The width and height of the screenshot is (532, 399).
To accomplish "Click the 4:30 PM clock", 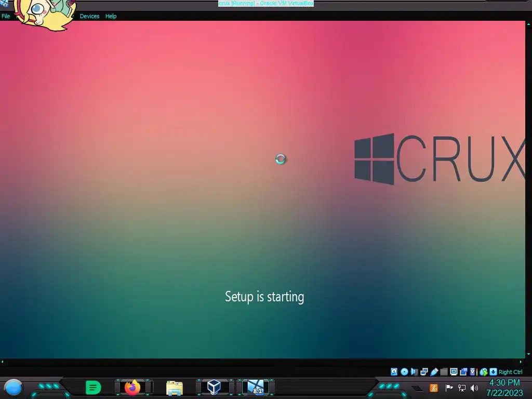I will point(504,383).
